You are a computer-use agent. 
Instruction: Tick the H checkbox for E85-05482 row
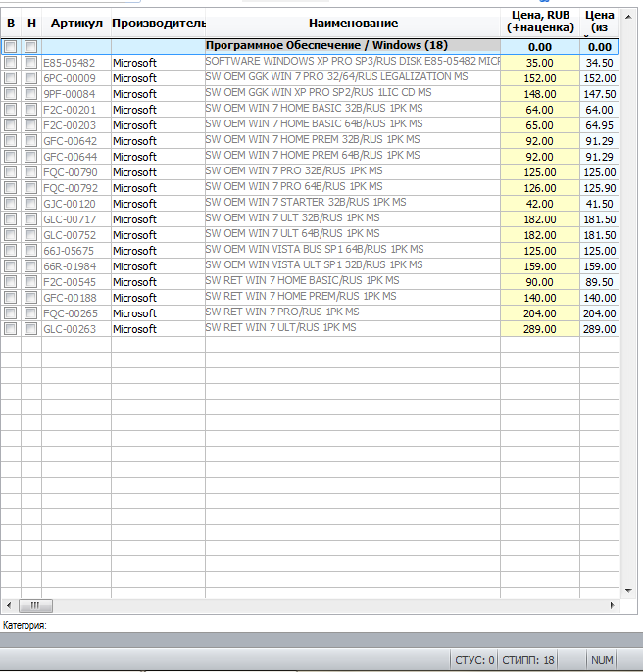pos(31,63)
